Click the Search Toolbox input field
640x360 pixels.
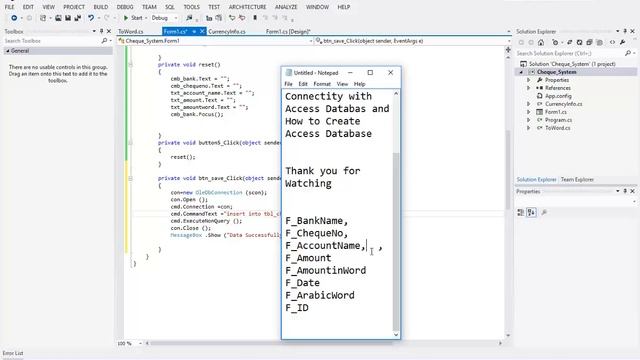click(51, 41)
